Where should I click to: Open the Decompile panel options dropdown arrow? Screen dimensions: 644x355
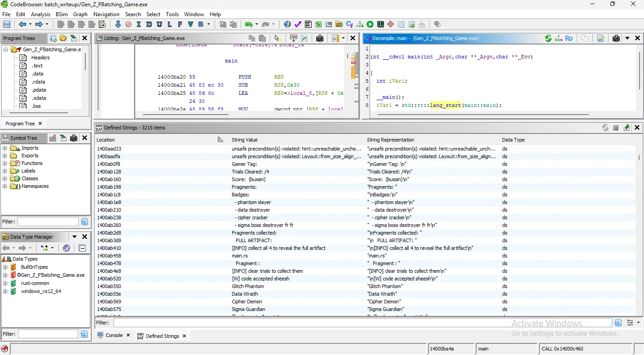tap(627, 38)
